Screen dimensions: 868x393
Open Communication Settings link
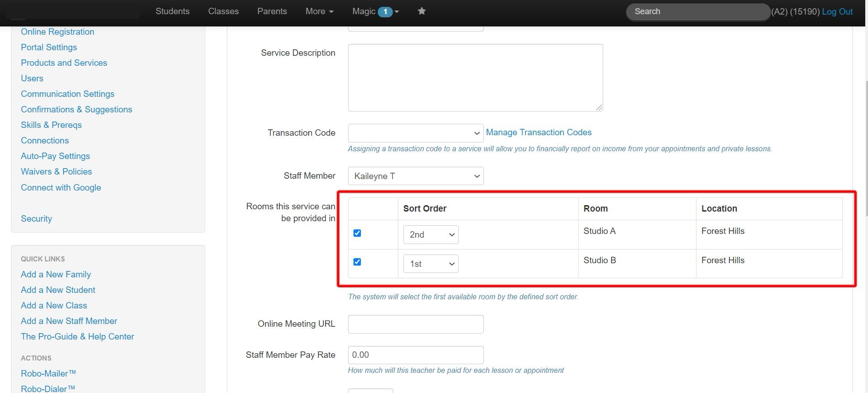coord(68,94)
